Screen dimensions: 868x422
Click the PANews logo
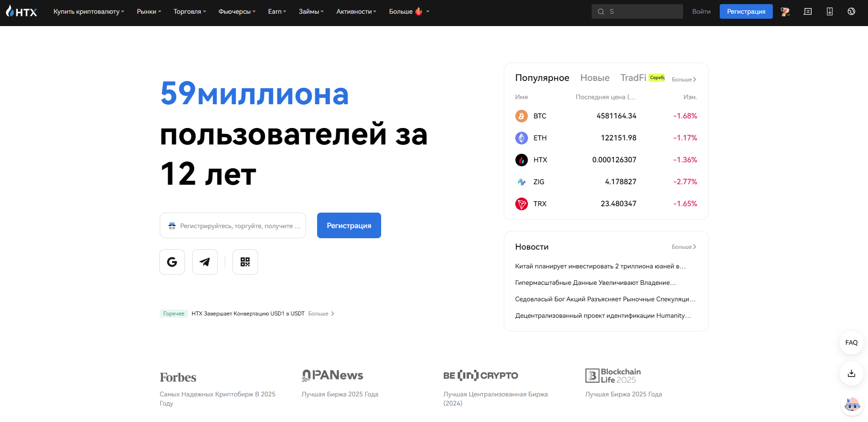333,376
